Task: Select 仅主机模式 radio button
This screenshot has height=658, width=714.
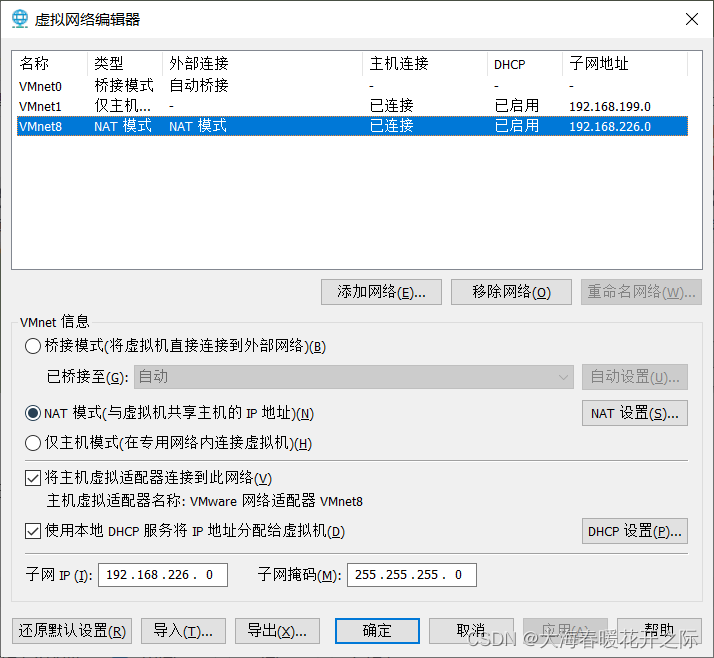Action: (33, 443)
